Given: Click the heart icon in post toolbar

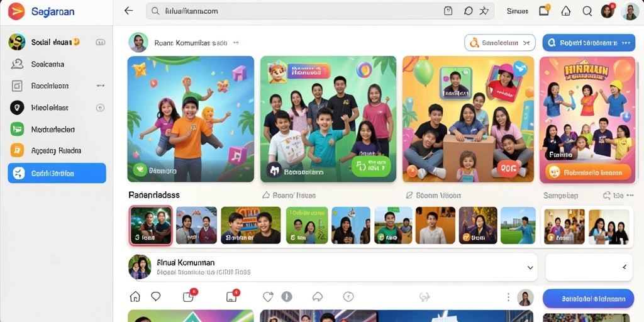Looking at the screenshot, I should pos(268,297).
